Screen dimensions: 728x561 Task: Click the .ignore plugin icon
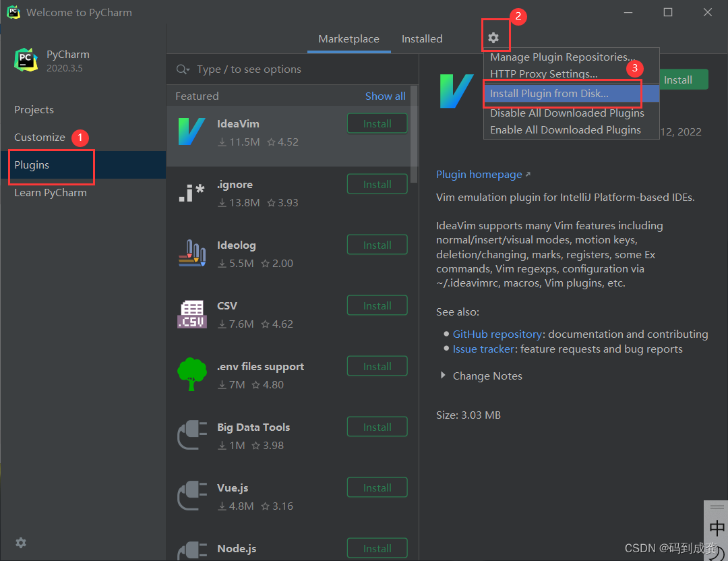[x=191, y=193]
